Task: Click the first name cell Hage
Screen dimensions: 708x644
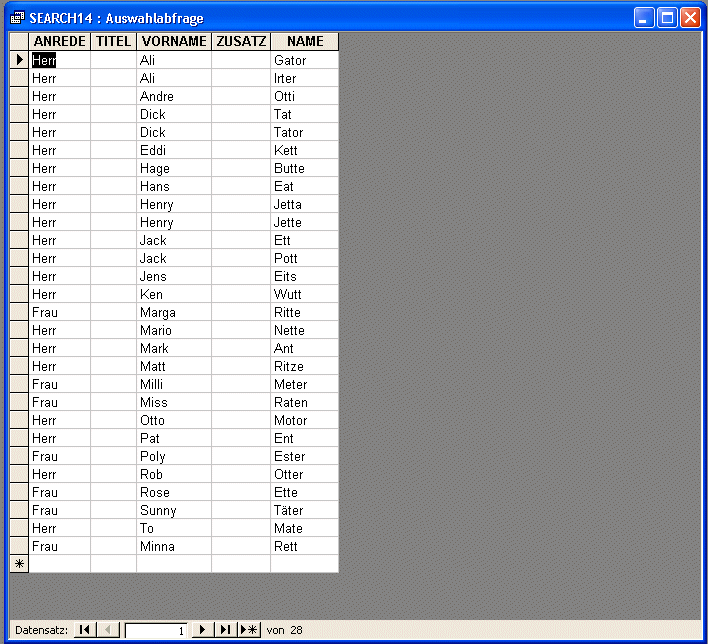Action: coord(174,168)
